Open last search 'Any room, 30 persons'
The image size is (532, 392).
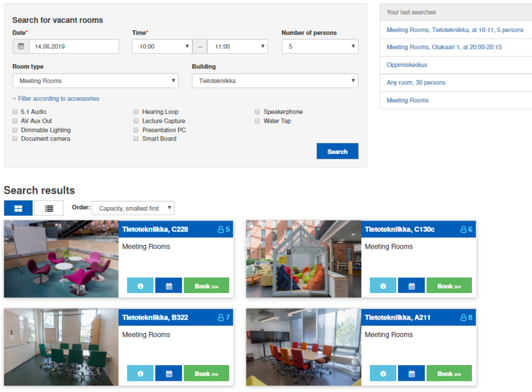tap(416, 83)
